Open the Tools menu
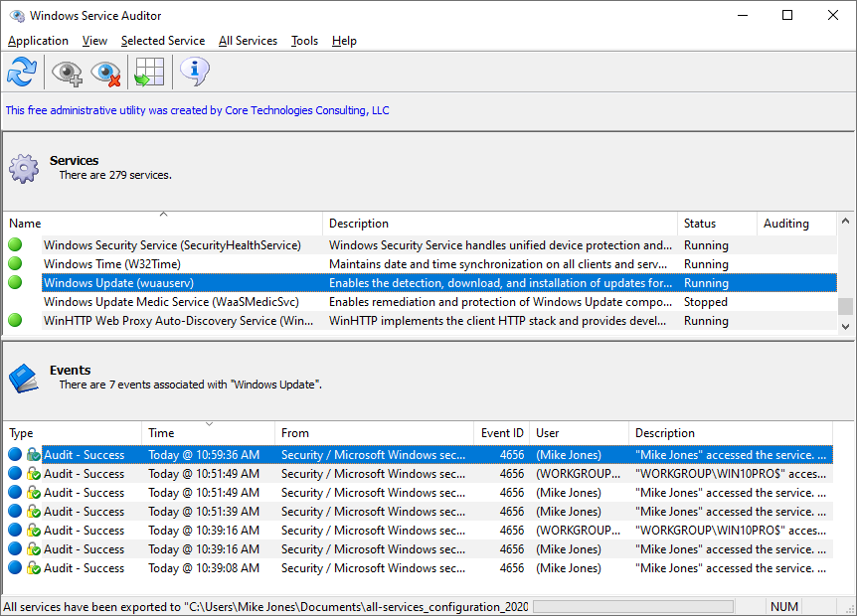Image resolution: width=857 pixels, height=616 pixels. pos(304,41)
